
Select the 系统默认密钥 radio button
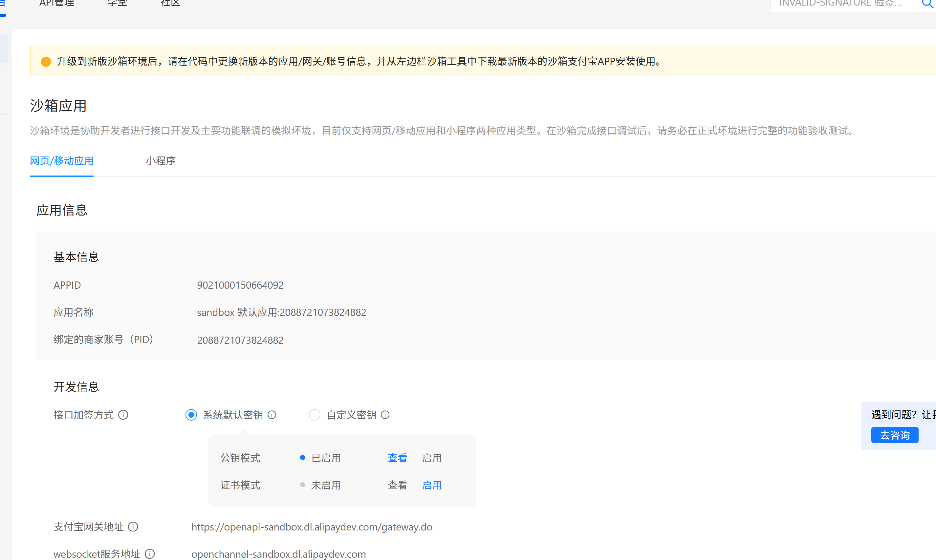coord(191,415)
